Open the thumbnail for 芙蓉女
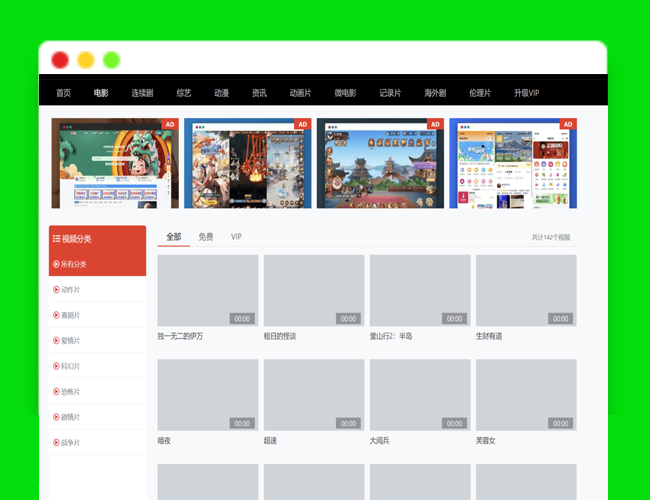 (526, 395)
